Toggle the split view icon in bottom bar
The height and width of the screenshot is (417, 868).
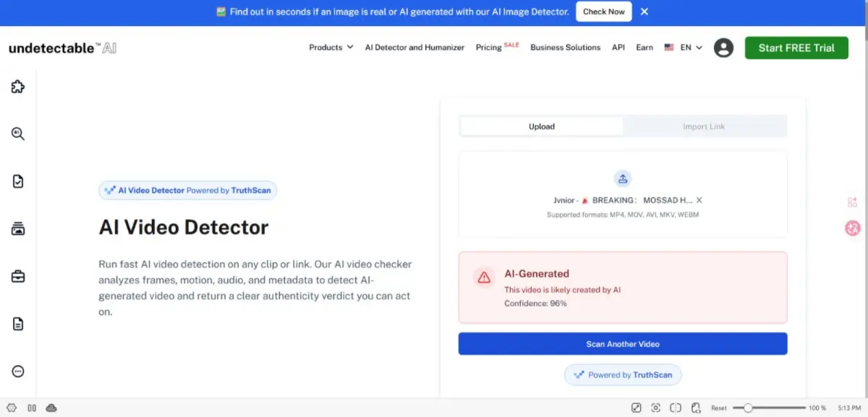coord(676,408)
